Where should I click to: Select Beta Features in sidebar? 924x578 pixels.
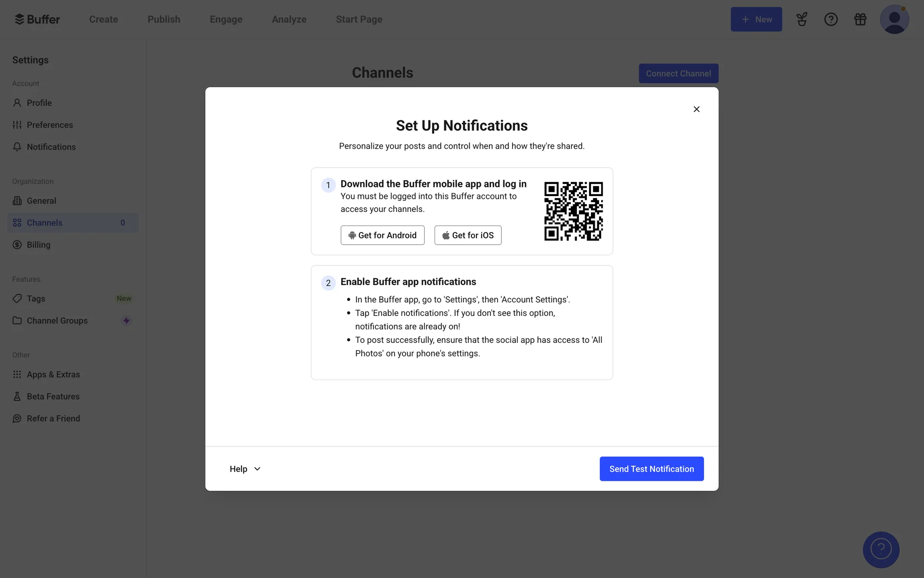pyautogui.click(x=53, y=396)
